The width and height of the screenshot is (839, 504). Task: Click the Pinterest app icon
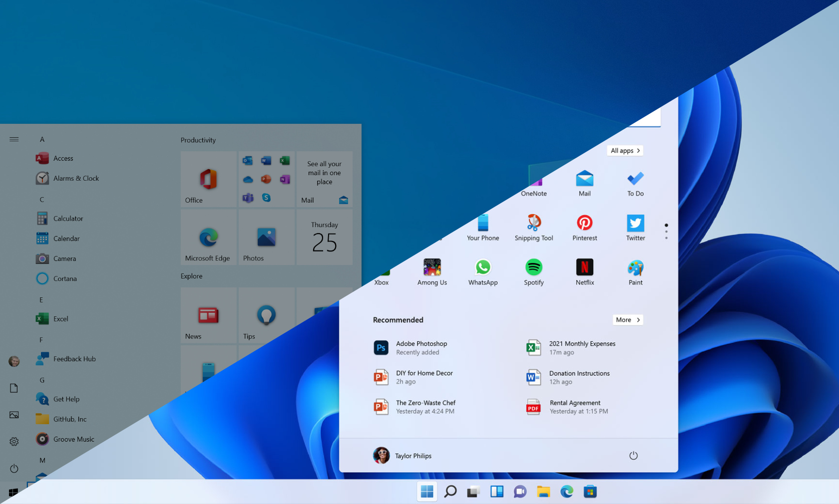click(584, 224)
